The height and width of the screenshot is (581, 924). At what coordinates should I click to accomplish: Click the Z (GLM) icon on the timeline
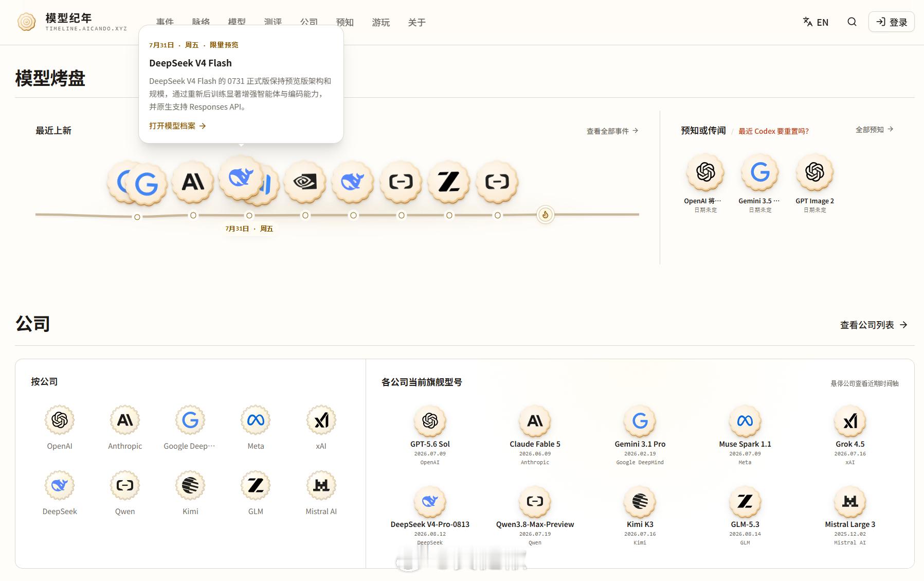coord(449,182)
